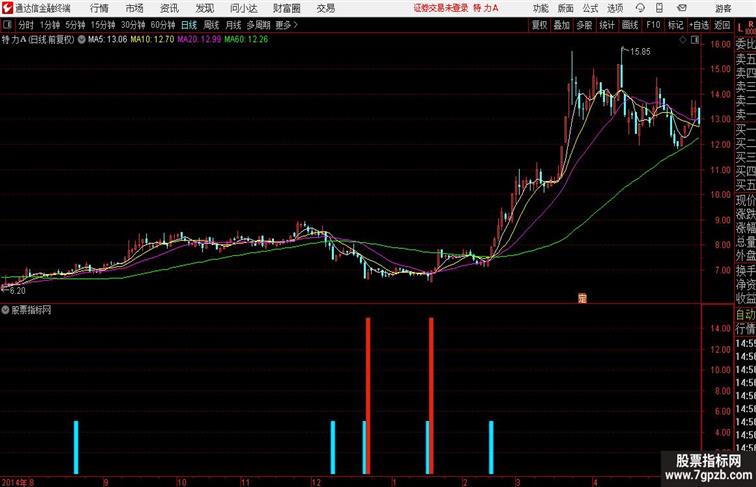Open the 市场 menu
This screenshot has width=756, height=487.
(134, 8)
